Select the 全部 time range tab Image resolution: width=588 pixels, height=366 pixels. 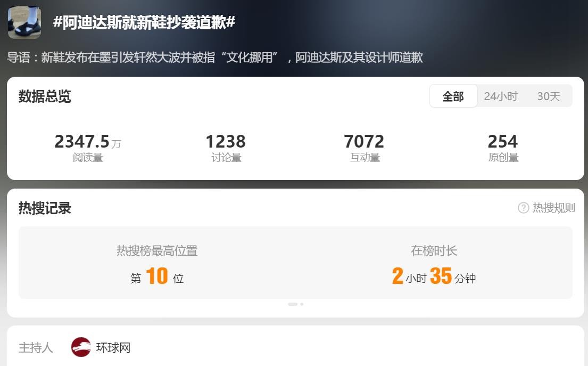tap(453, 96)
